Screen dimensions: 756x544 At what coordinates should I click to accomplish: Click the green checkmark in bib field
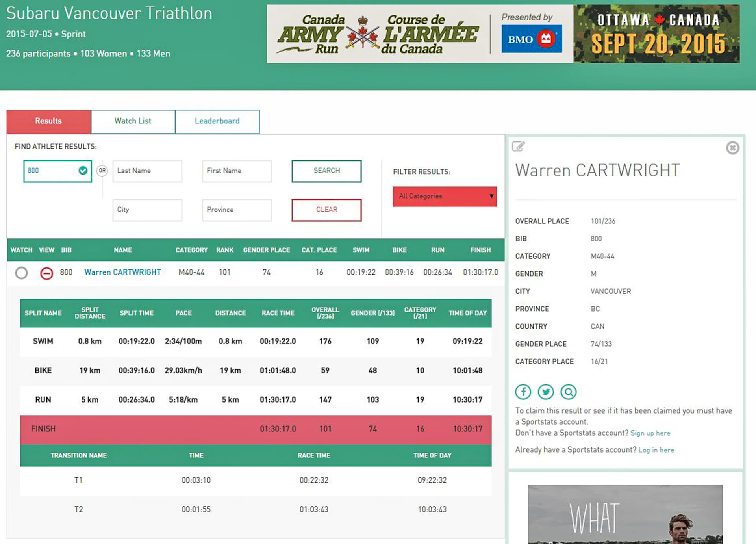[83, 171]
